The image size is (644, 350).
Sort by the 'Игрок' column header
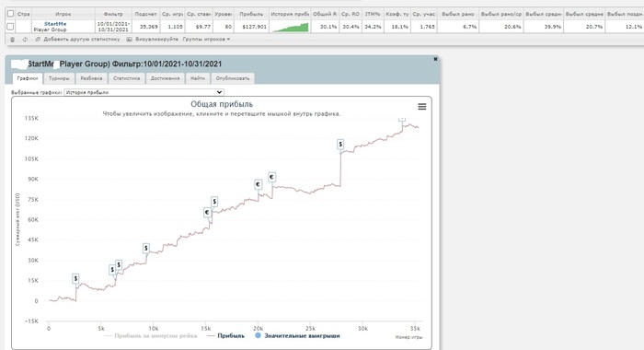63,14
